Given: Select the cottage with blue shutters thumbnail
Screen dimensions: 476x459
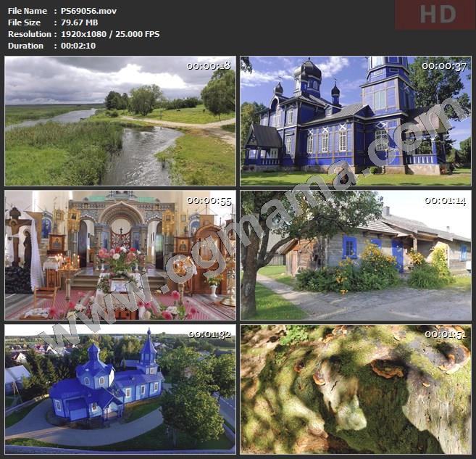Looking at the screenshot, I should 355,255.
